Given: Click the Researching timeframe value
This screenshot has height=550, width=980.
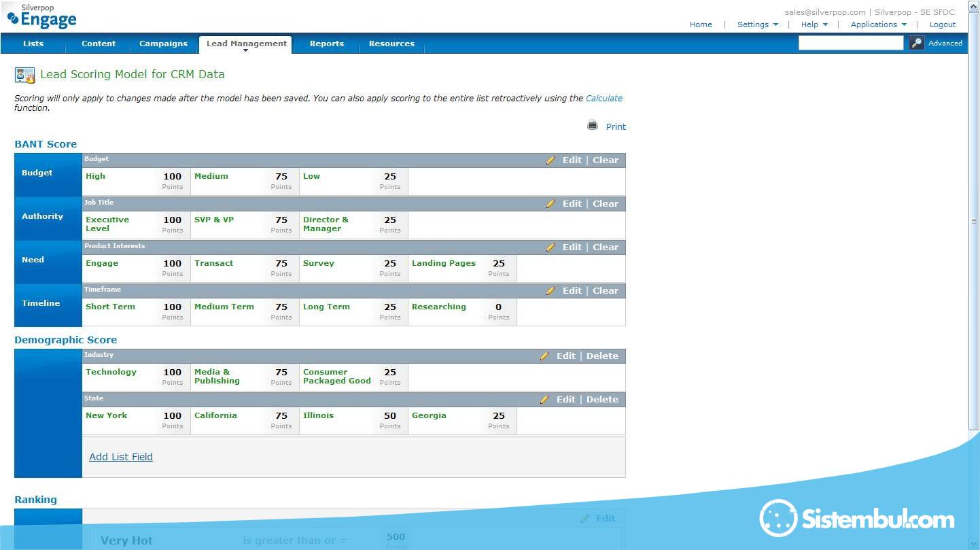Looking at the screenshot, I should (439, 307).
